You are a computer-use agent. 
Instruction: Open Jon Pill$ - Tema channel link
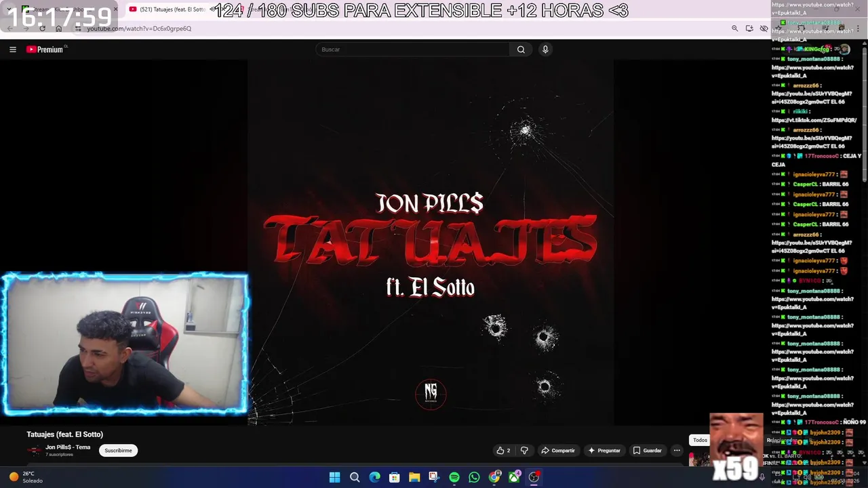point(68,447)
